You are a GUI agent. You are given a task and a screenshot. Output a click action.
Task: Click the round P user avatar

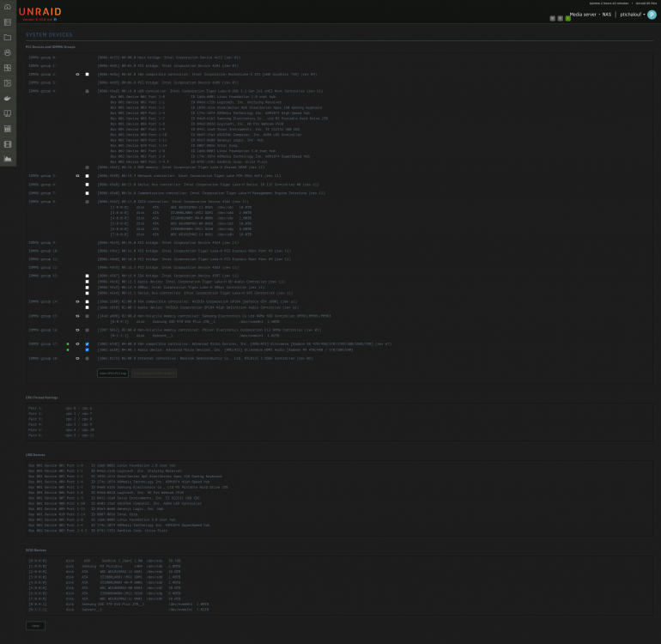click(652, 15)
